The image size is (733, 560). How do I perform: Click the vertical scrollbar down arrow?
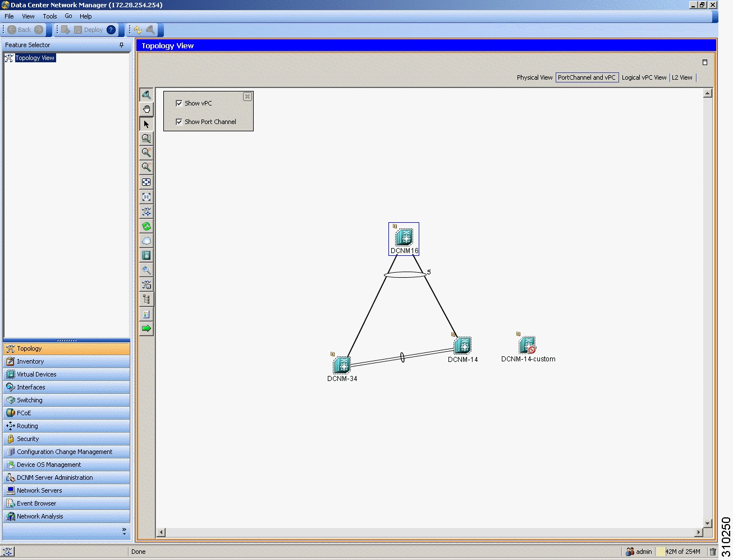point(708,524)
